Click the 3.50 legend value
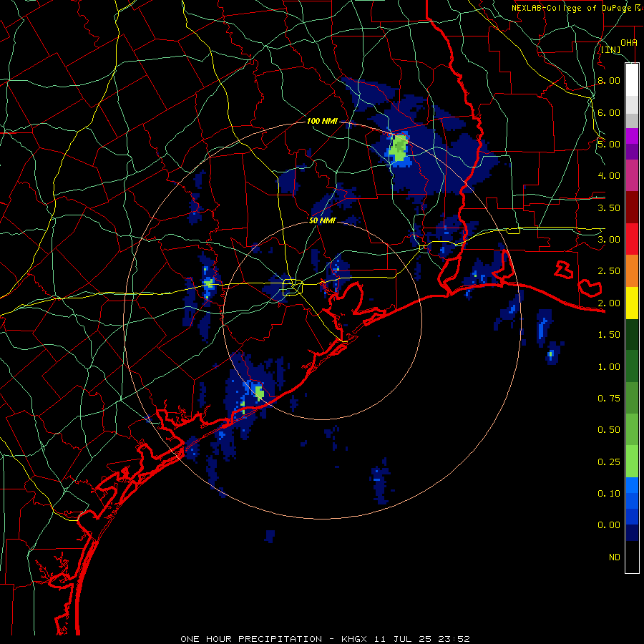644x644 pixels. [609, 208]
